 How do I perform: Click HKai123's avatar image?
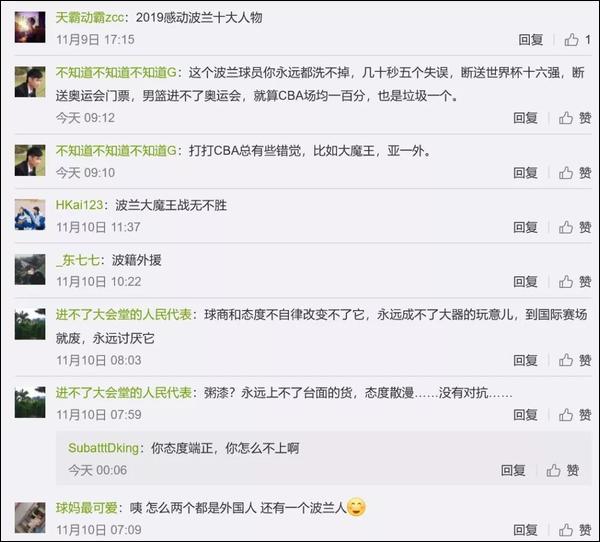(30, 214)
